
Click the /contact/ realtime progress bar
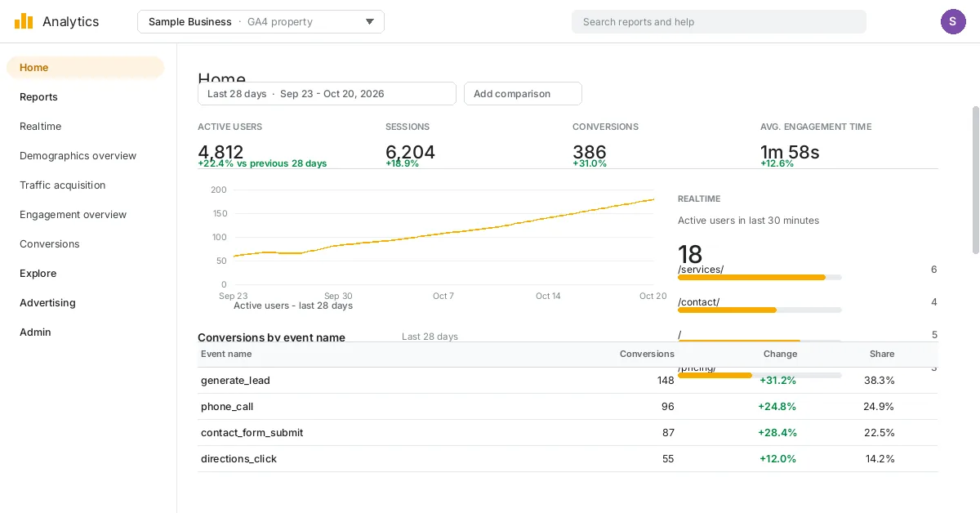[759, 310]
